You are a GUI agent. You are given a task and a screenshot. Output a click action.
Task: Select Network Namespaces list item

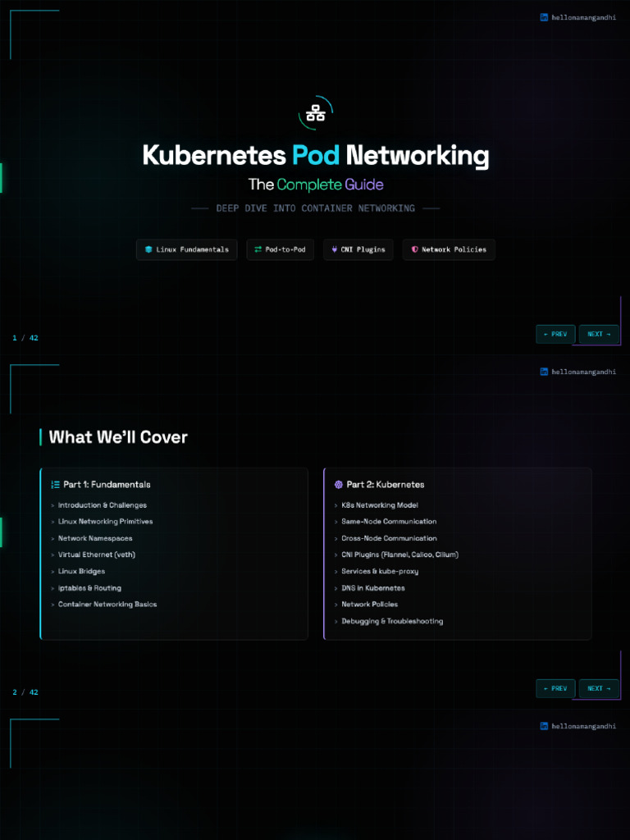click(x=95, y=538)
